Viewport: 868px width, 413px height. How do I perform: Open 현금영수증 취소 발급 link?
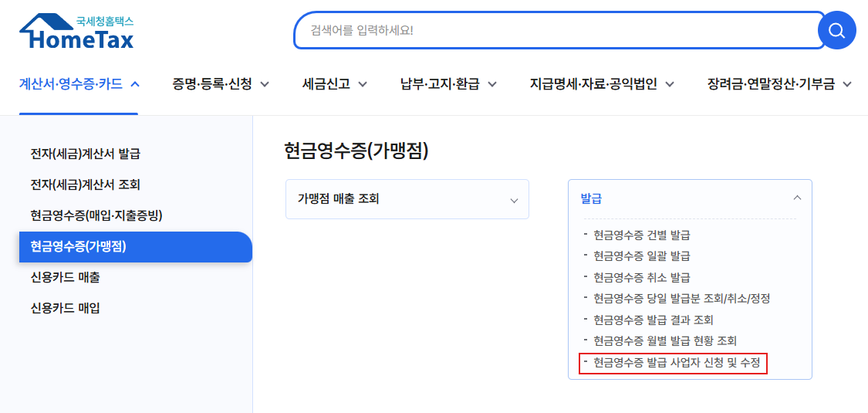(642, 277)
